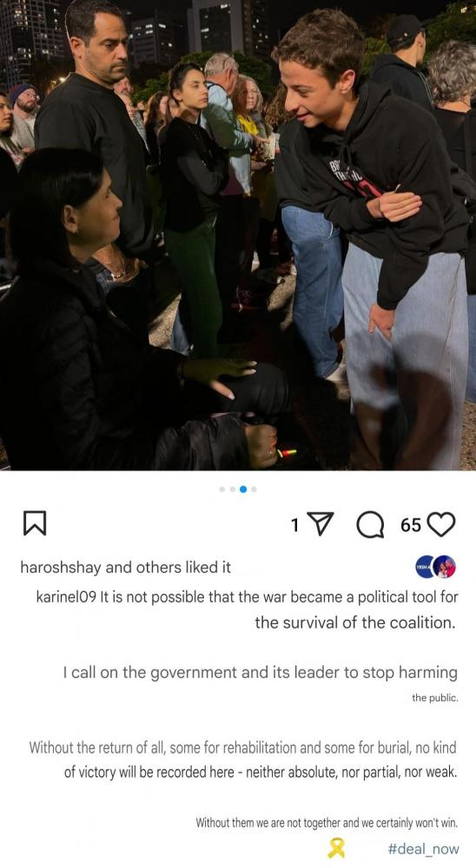Select first carousel dot indicator
Screen dimensions: 476x868
click(x=222, y=490)
